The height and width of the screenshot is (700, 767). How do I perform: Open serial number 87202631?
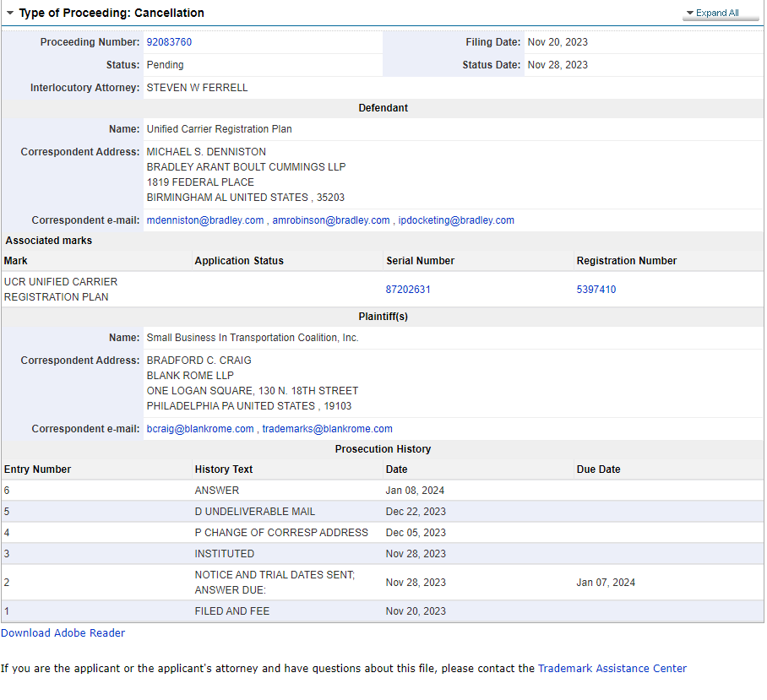pos(408,290)
